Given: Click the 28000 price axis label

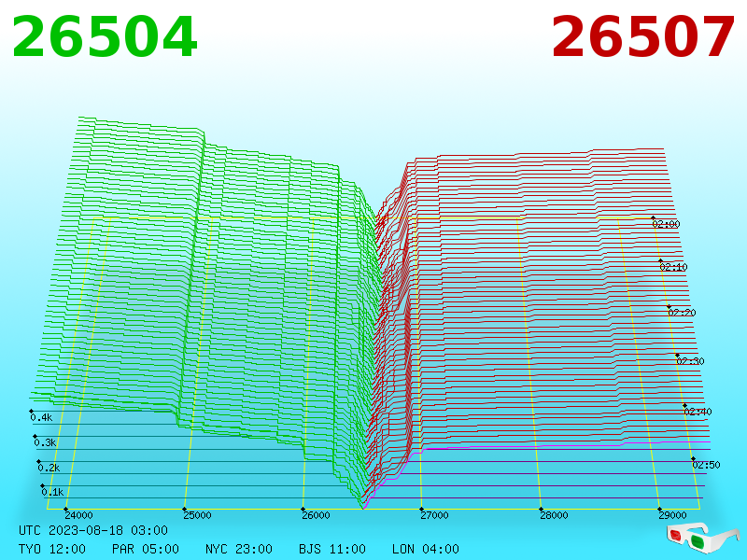Looking at the screenshot, I should [x=554, y=515].
